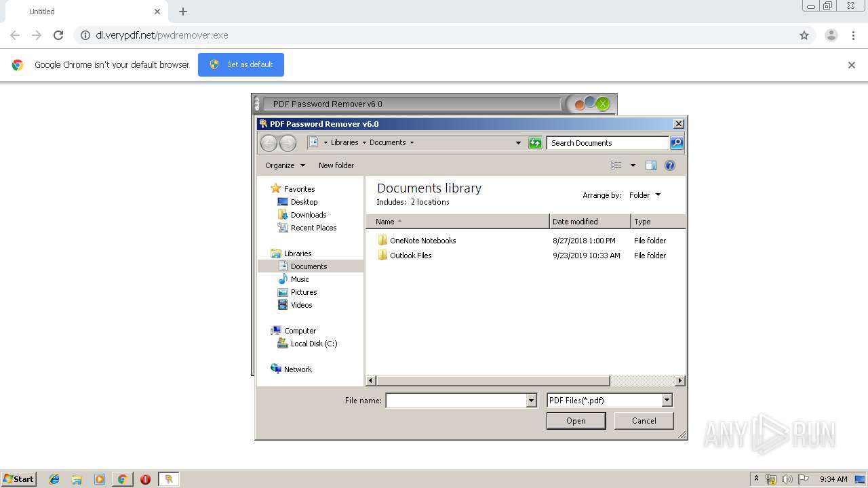
Task: Click the orange round button in PDF Password Remover
Action: pos(579,104)
